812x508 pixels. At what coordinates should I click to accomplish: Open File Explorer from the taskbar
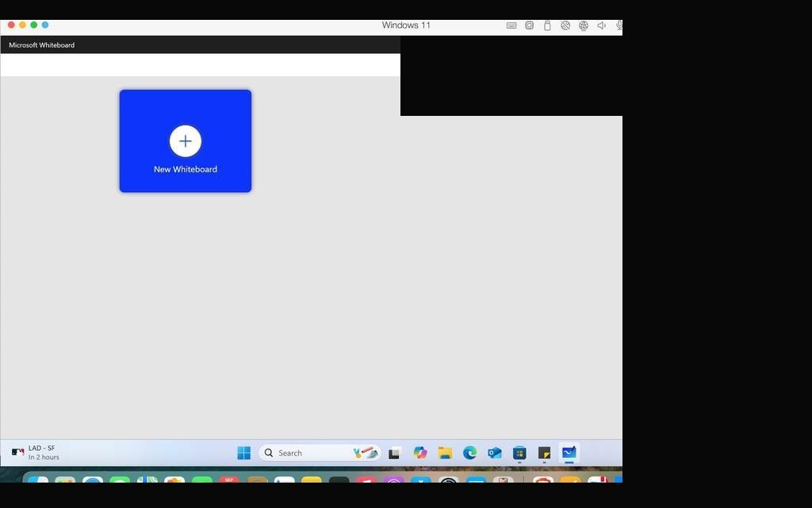tap(445, 453)
